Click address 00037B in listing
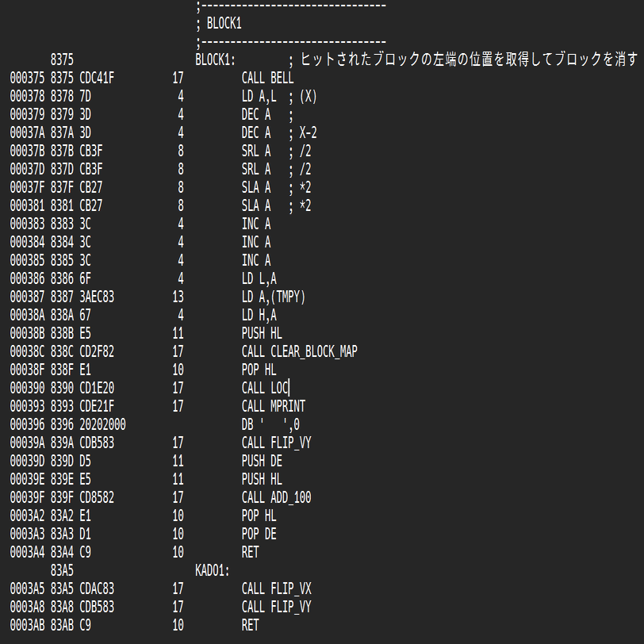Screen dimensions: 644x644 coord(27,151)
